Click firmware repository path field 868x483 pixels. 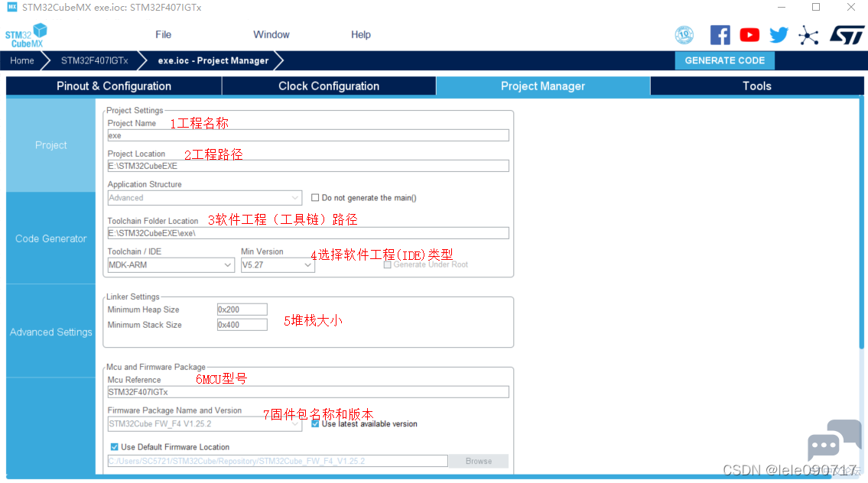coord(278,461)
